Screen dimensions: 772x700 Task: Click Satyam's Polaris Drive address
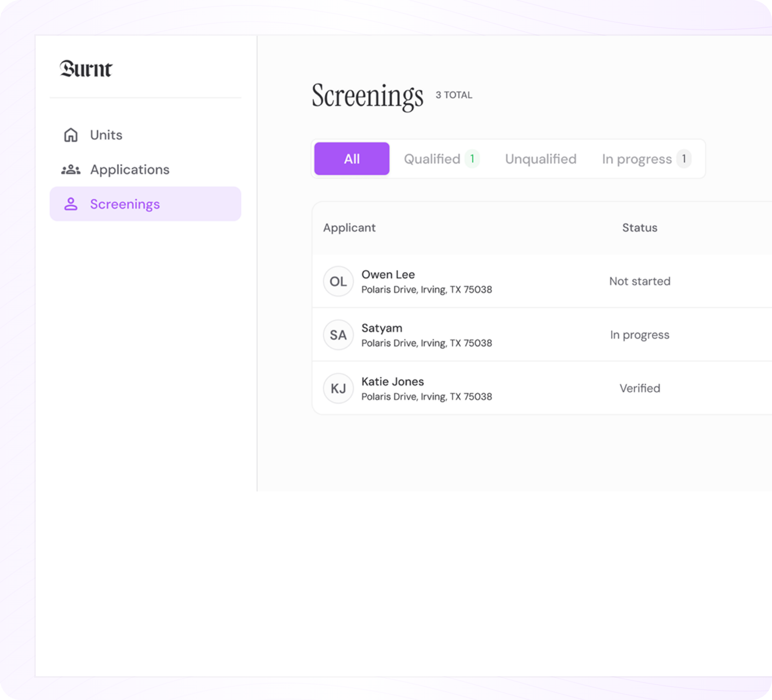(427, 343)
